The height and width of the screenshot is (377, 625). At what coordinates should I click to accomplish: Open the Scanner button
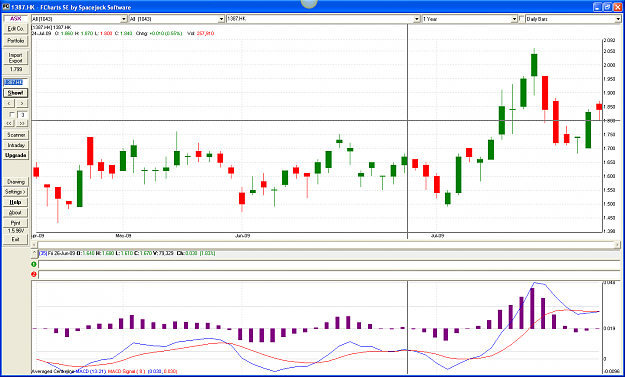16,135
